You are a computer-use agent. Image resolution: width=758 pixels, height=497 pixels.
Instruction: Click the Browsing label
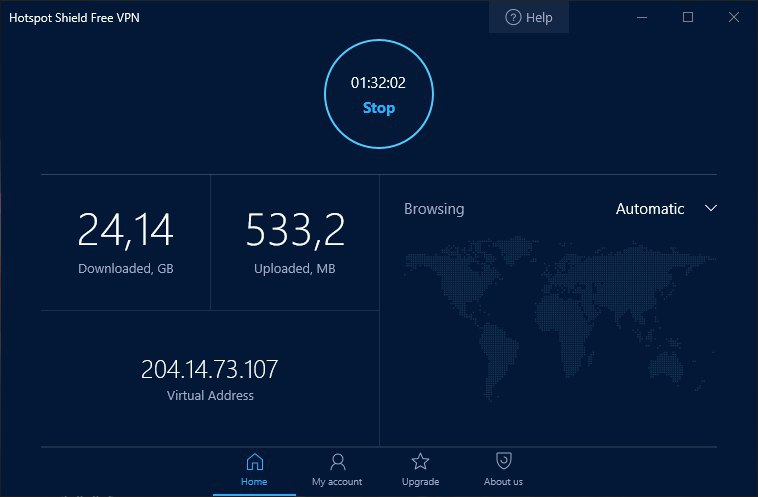tap(434, 209)
